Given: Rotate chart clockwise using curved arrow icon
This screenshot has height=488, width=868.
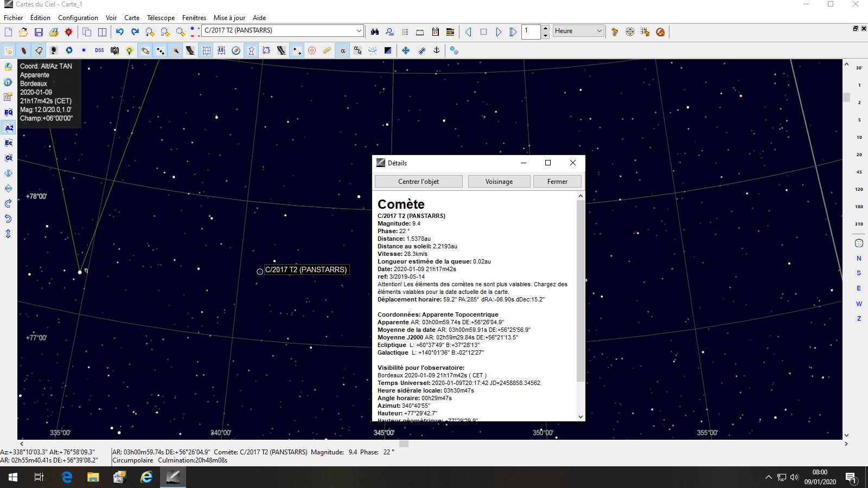Looking at the screenshot, I should click(8, 203).
